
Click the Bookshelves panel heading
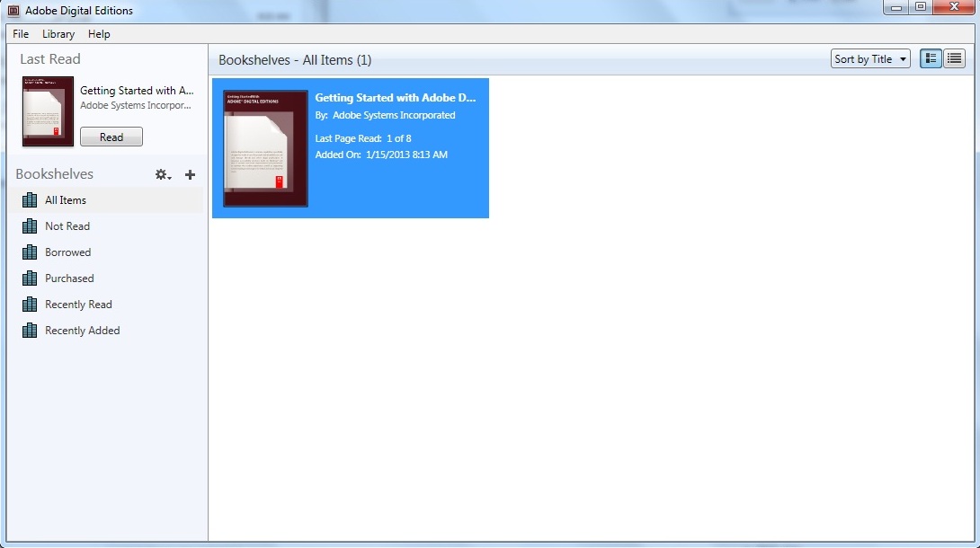(54, 174)
